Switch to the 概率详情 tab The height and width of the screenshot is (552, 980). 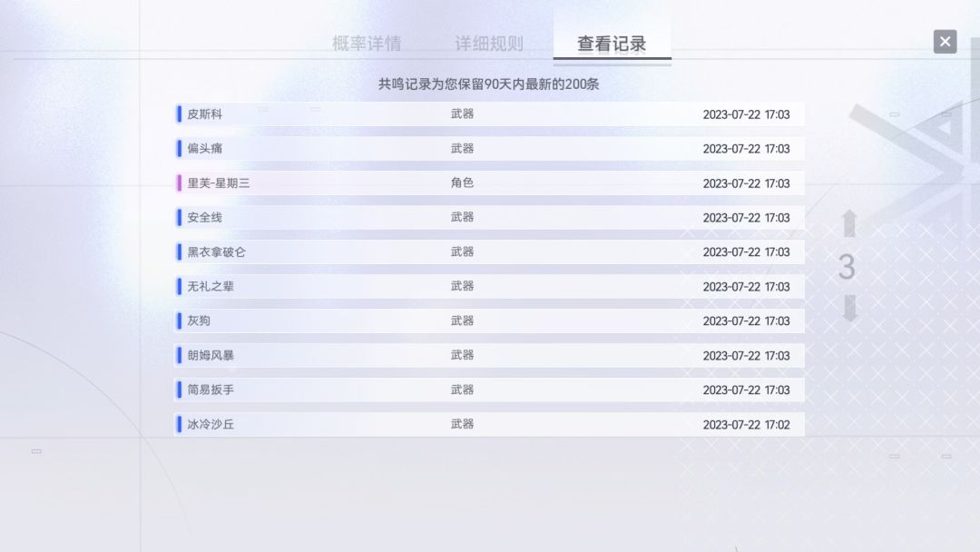(x=367, y=44)
